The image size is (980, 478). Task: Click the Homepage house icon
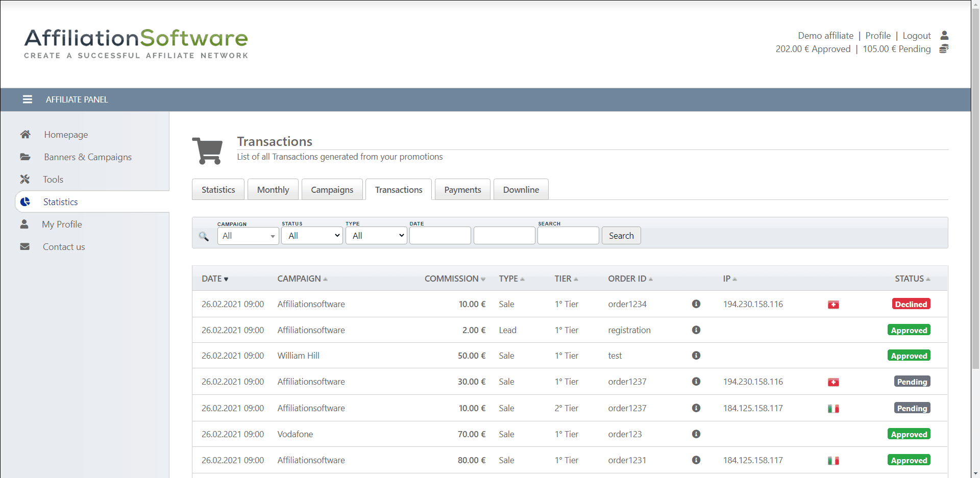(x=25, y=134)
